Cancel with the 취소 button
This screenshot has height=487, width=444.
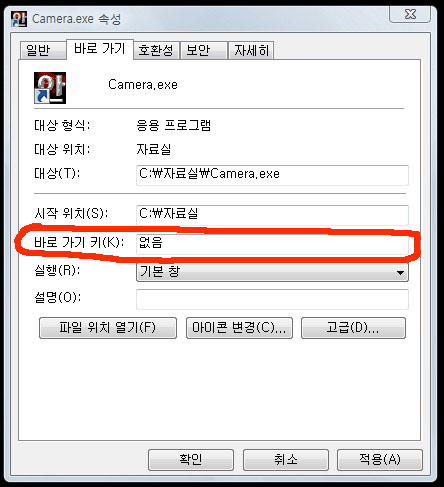tap(286, 460)
